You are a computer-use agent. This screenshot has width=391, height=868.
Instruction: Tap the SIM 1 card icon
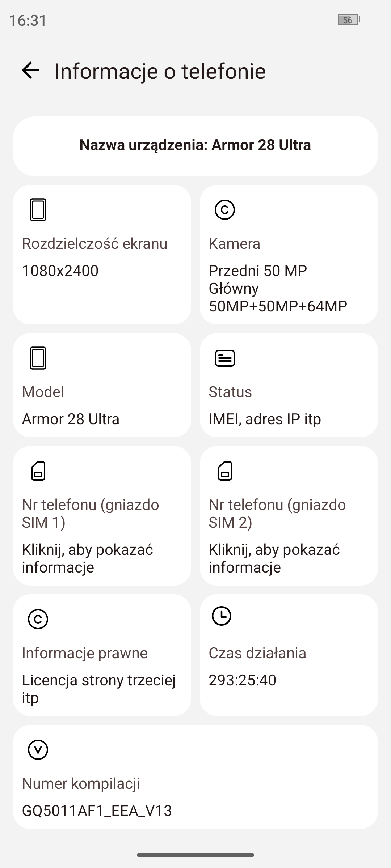[38, 471]
